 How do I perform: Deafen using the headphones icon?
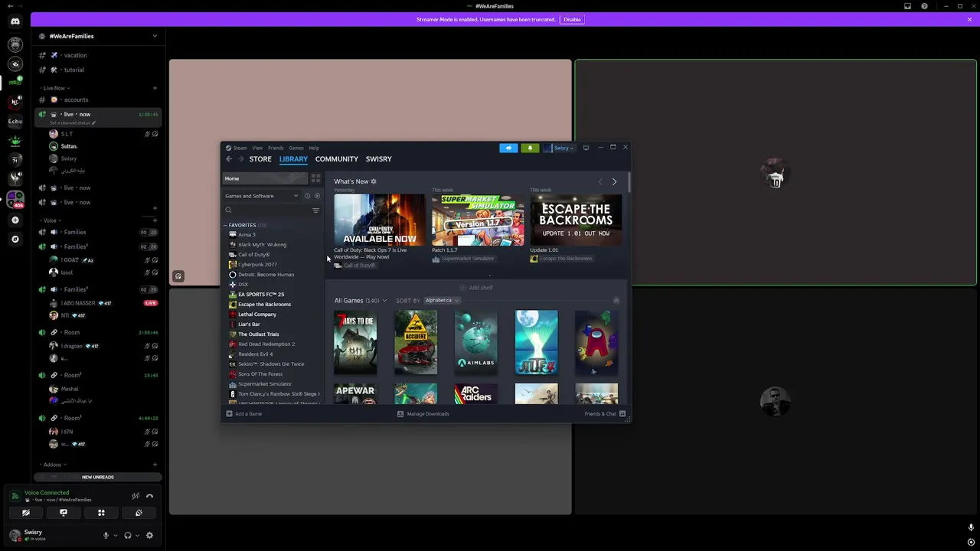tap(128, 536)
